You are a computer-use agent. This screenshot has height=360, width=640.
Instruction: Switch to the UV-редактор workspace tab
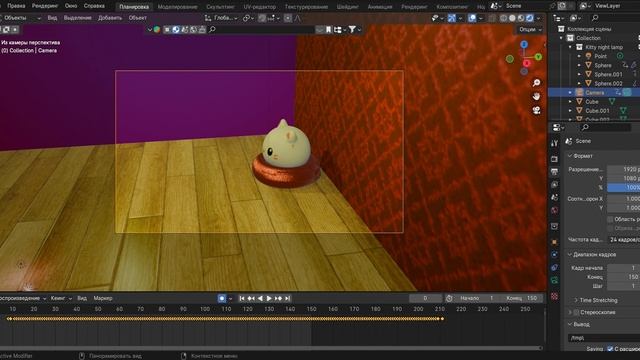pyautogui.click(x=260, y=7)
